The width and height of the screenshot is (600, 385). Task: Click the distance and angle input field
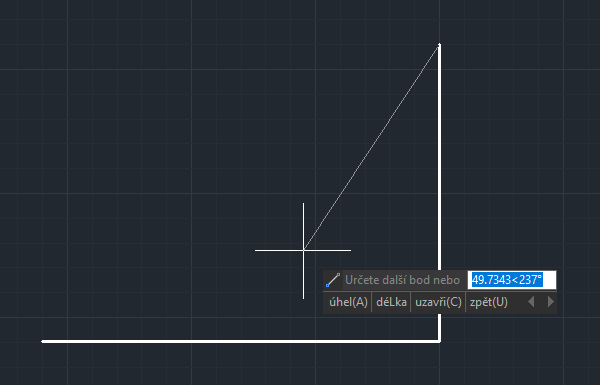(x=512, y=280)
